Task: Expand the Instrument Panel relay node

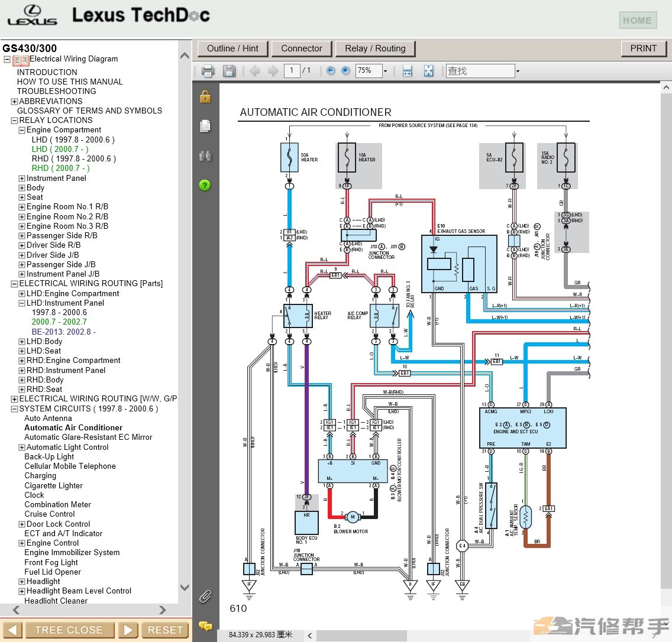Action: pyautogui.click(x=22, y=178)
